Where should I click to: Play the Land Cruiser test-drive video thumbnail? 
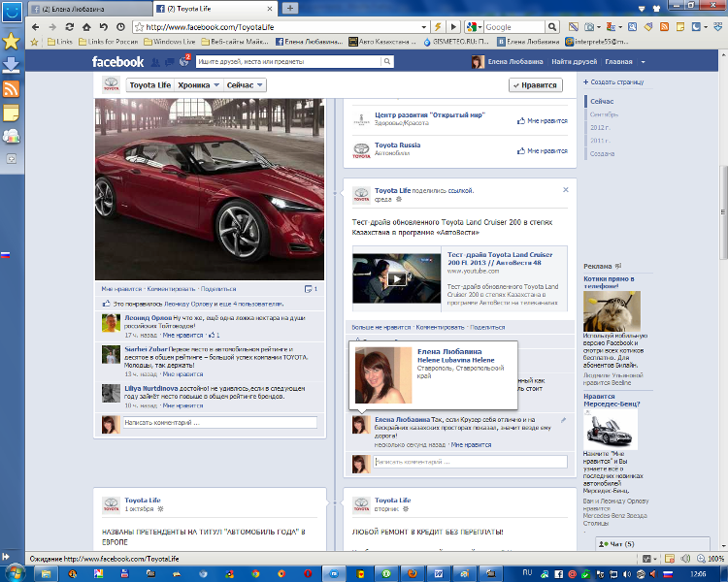(396, 278)
